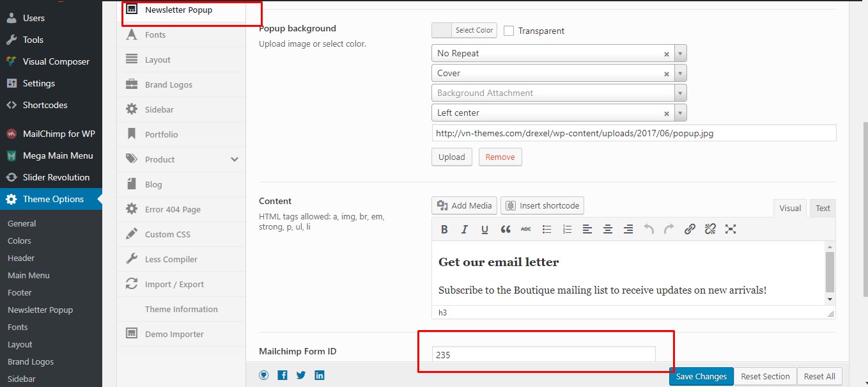
Task: Open the No Repeat dropdown
Action: point(681,54)
